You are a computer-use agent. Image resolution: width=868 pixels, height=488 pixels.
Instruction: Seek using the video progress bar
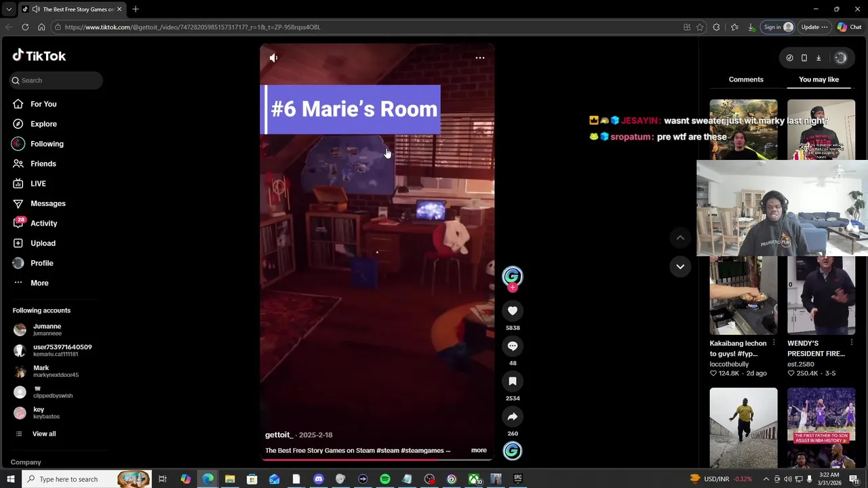click(377, 460)
